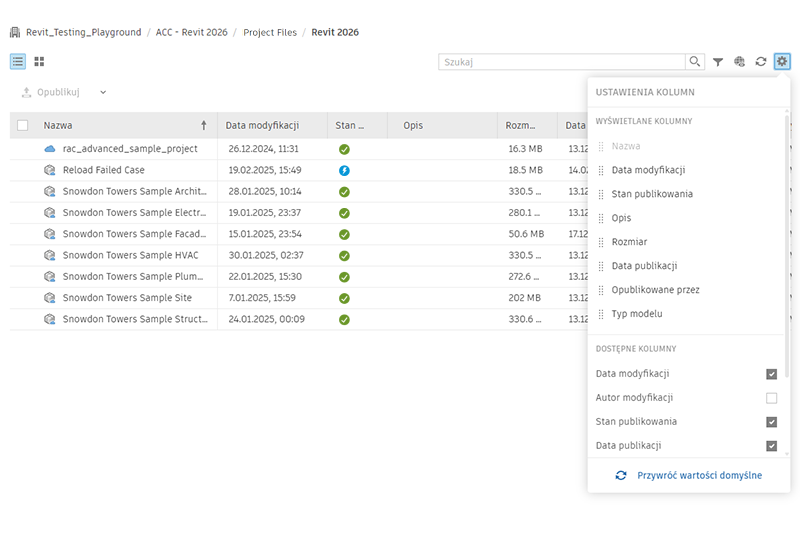Image resolution: width=800 pixels, height=547 pixels.
Task: Click green status of Snowdon Towers Sample HVAC
Action: 344,256
